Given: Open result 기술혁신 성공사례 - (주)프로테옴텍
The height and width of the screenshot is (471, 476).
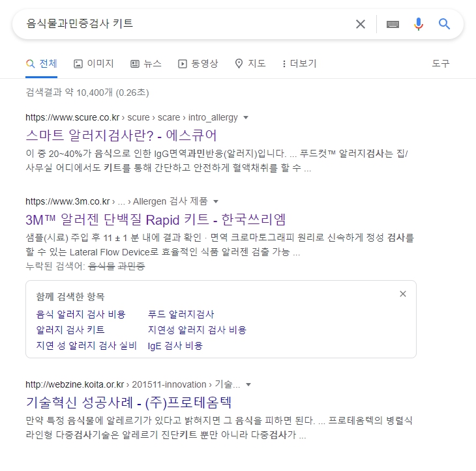Looking at the screenshot, I should tap(128, 403).
